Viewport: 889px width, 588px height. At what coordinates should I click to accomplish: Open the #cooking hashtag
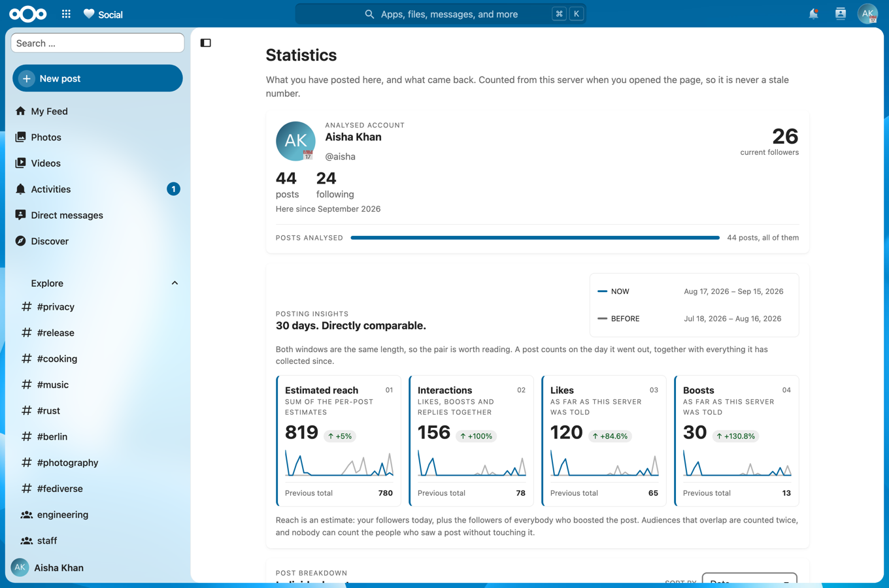[97, 359]
